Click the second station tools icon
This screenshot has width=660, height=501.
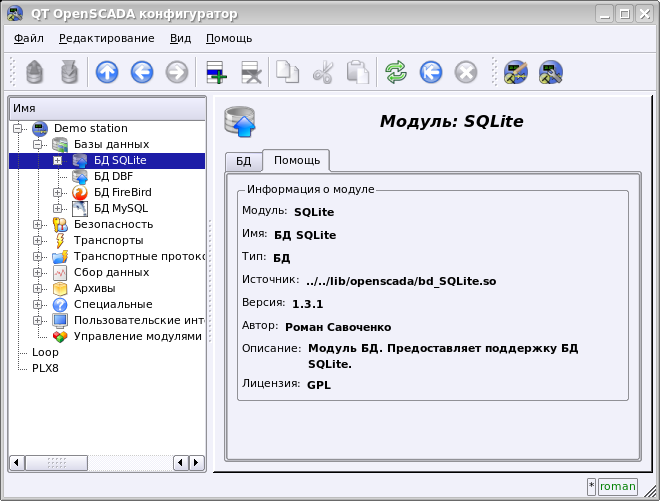point(551,72)
